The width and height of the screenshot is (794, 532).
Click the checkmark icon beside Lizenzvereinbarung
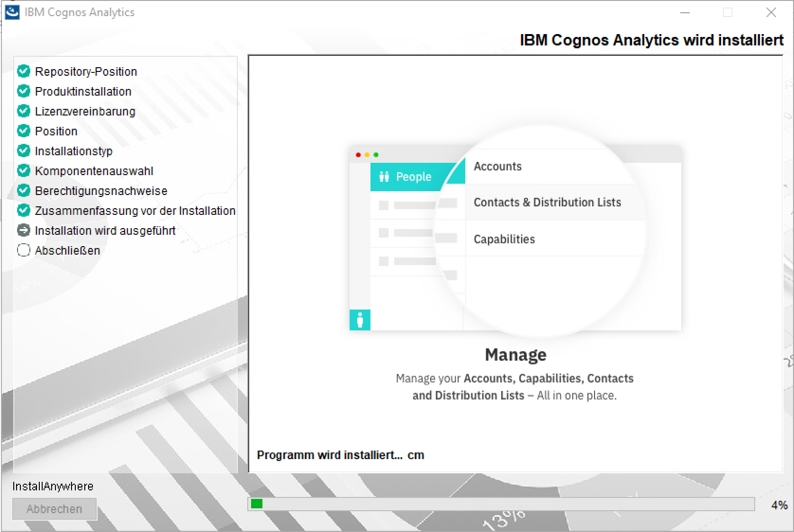click(x=24, y=111)
